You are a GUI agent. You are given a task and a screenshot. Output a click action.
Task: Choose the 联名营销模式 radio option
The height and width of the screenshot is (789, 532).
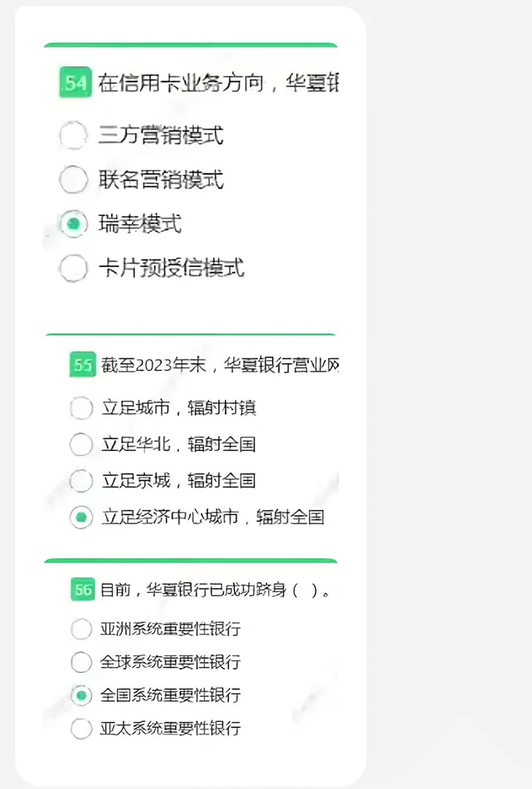[73, 179]
